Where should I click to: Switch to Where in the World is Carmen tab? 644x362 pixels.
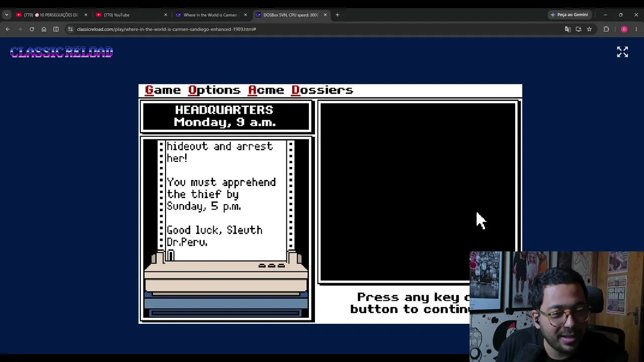pos(210,15)
